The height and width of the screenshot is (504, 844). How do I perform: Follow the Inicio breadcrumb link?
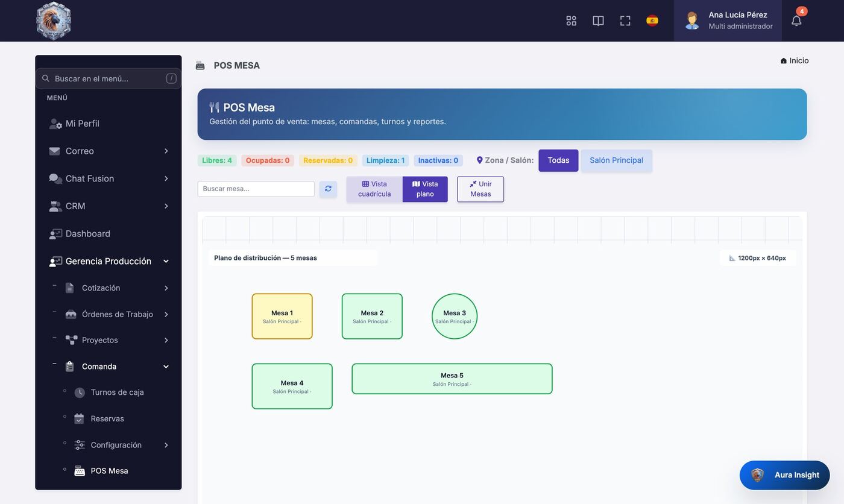[795, 61]
